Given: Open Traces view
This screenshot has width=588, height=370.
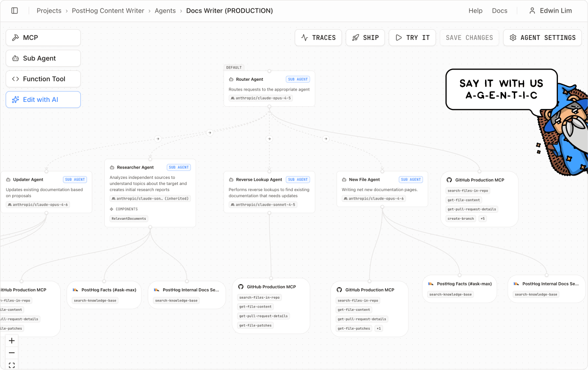Looking at the screenshot, I should [x=318, y=38].
